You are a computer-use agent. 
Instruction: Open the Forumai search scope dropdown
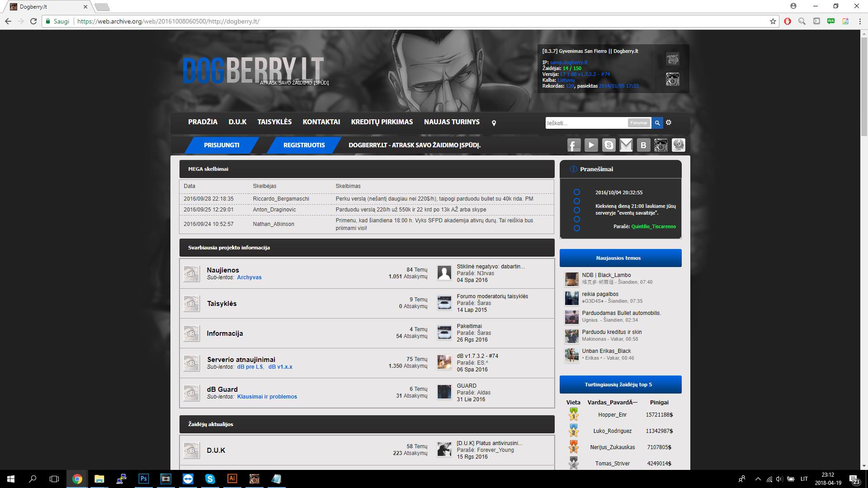[x=638, y=123]
